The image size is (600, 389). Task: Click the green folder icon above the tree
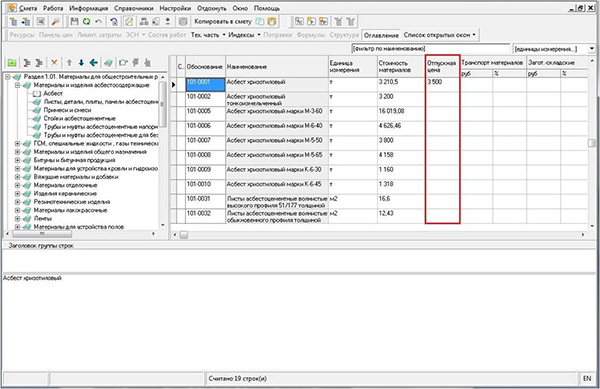[12, 62]
